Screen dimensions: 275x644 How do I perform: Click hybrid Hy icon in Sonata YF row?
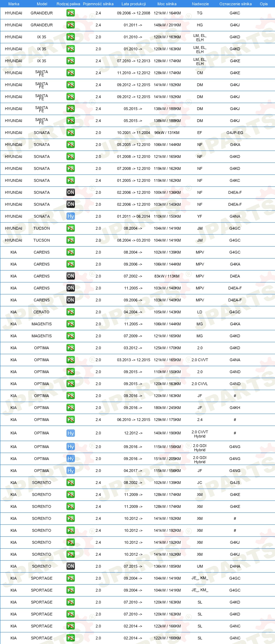pyautogui.click(x=71, y=216)
